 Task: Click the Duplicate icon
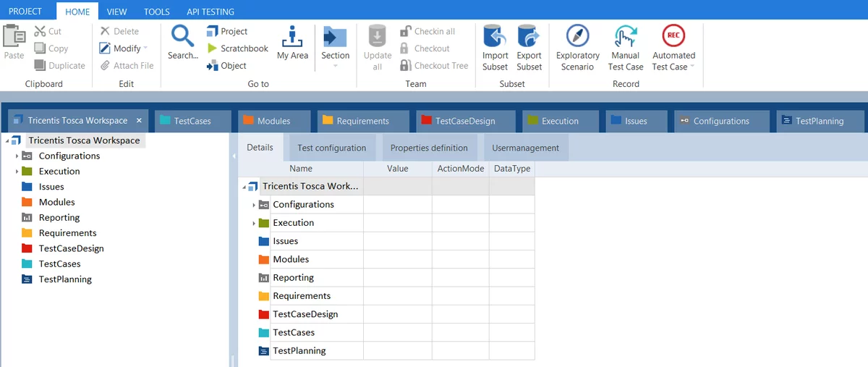click(x=40, y=65)
